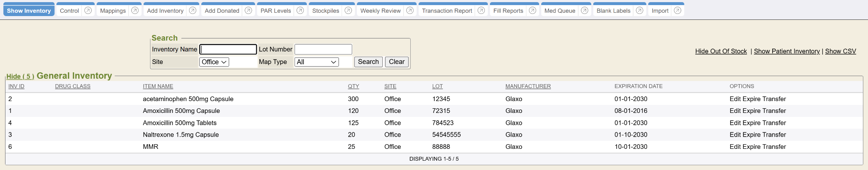Collapse General Inventory with Hide (5)
868x170 pixels.
click(x=20, y=77)
